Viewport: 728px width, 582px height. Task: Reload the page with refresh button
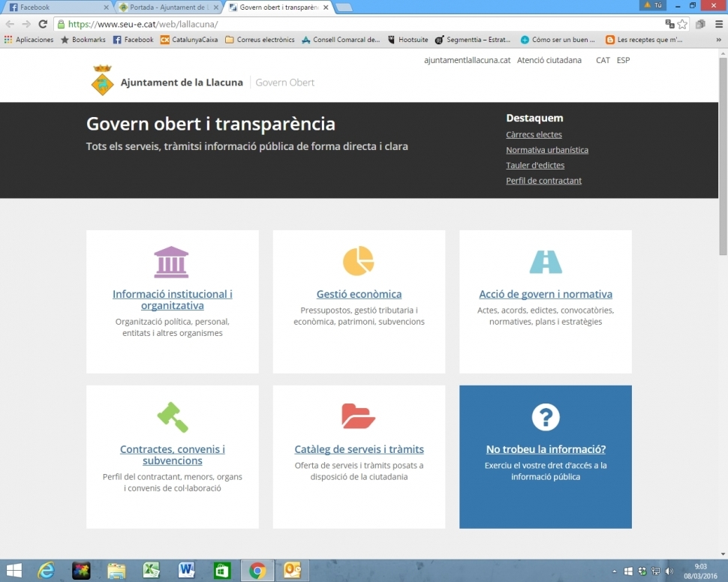(43, 24)
